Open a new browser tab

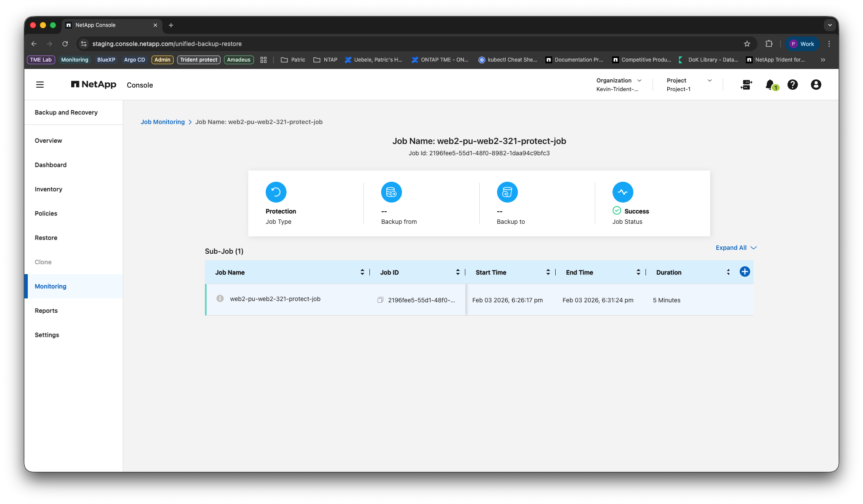[x=171, y=25]
